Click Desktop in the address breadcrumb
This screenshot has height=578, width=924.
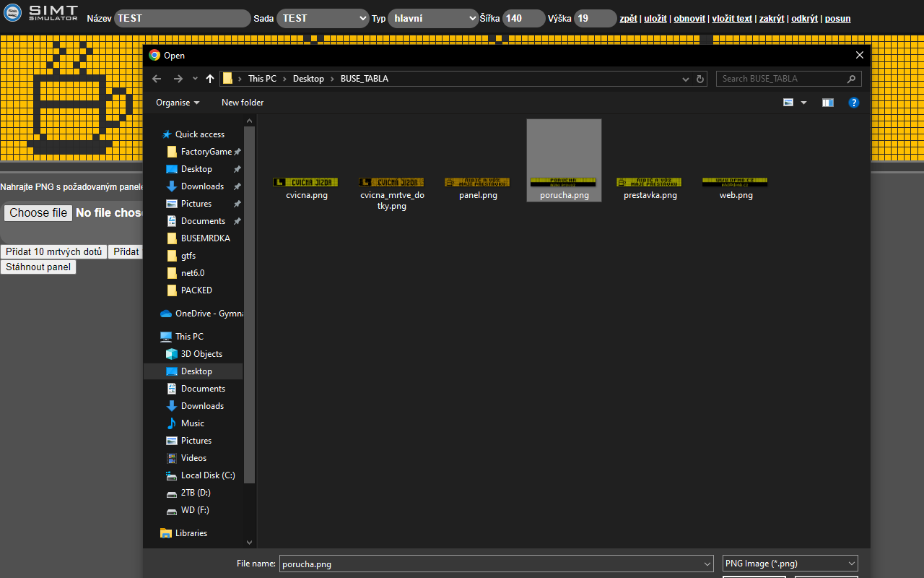(308, 79)
